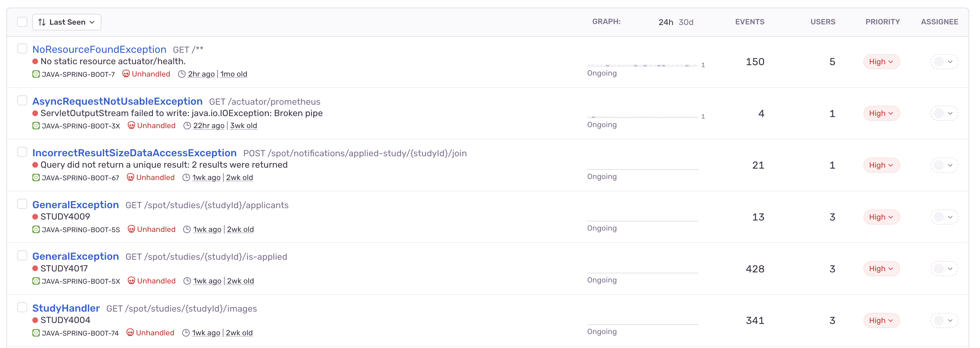
Task: Open assignee dropdown on STUDY4004 row
Action: tap(944, 320)
